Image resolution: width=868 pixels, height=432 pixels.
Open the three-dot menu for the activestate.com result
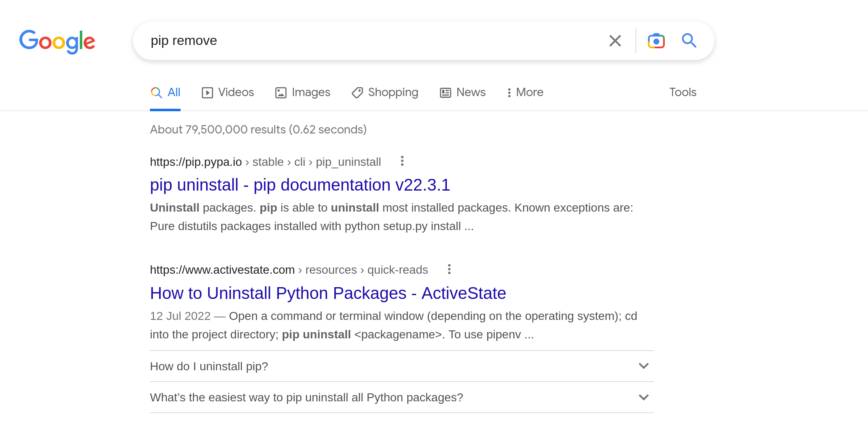[x=449, y=269]
